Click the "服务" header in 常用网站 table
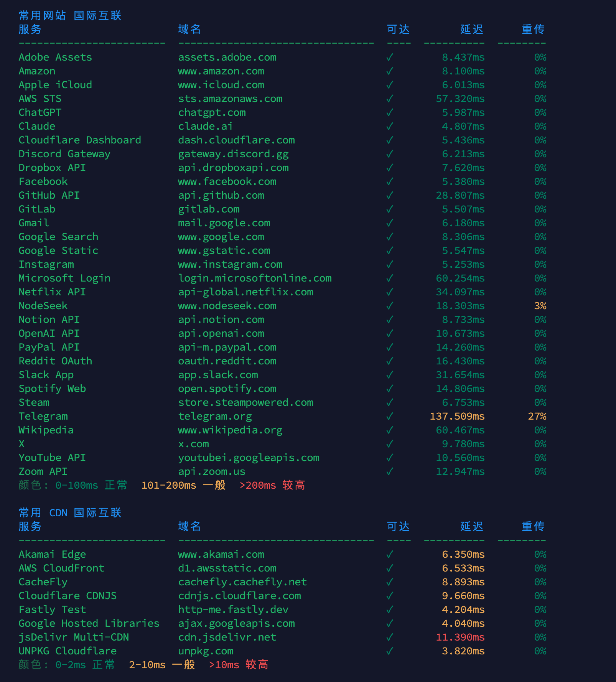The image size is (616, 682). click(x=30, y=30)
